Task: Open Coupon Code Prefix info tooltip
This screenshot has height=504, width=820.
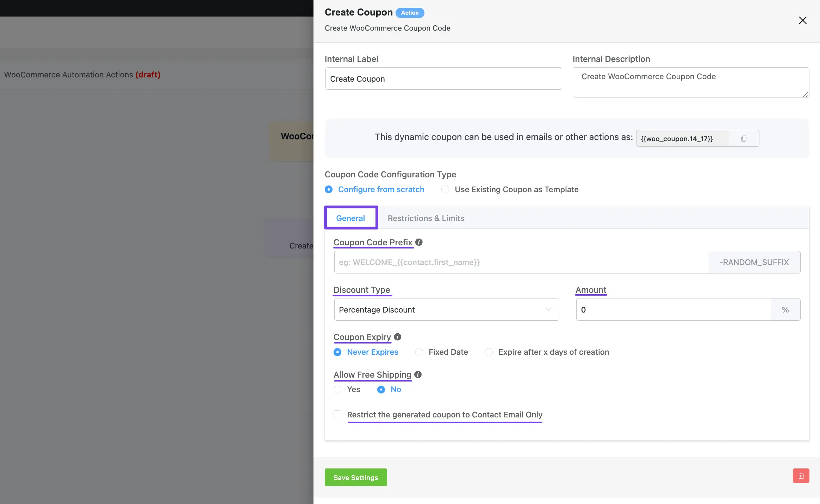Action: 419,242
